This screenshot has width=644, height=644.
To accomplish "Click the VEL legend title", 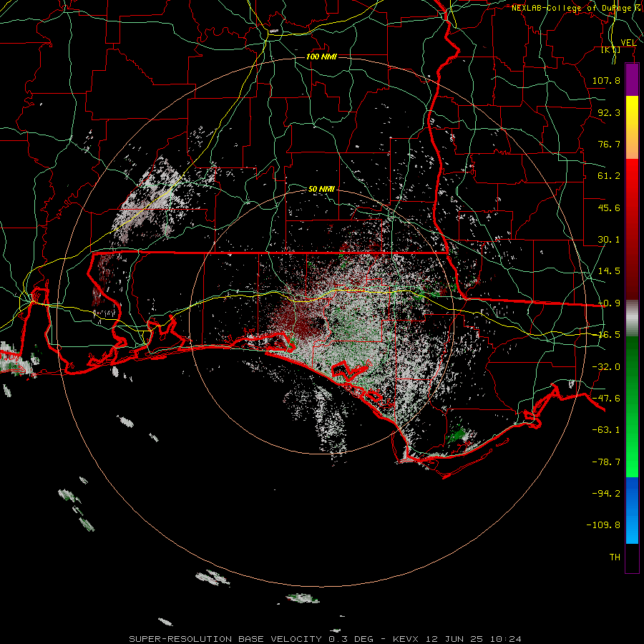I will 628,43.
